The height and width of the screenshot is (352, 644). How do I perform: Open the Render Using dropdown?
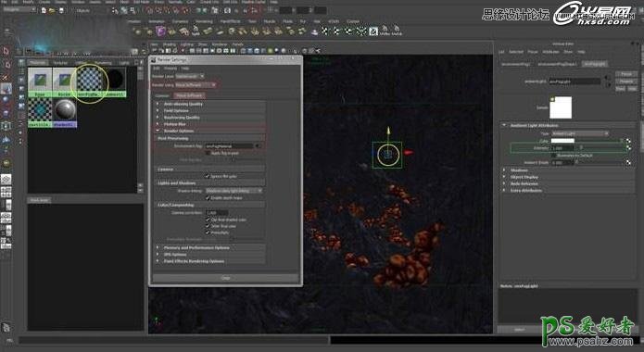pos(196,84)
